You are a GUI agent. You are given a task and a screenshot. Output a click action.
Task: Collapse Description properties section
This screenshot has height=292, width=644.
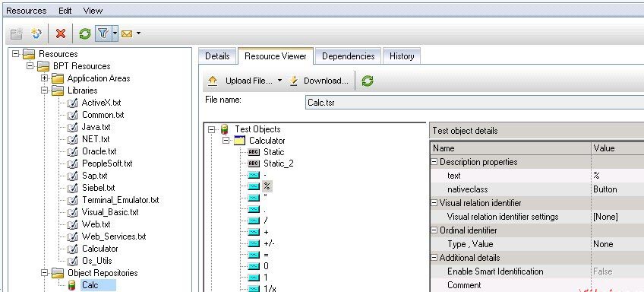[x=434, y=162]
